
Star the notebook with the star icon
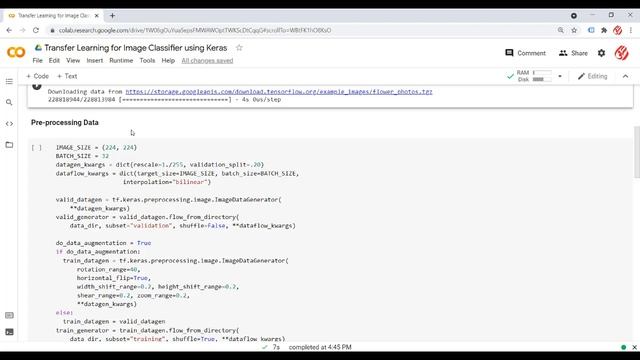click(239, 48)
